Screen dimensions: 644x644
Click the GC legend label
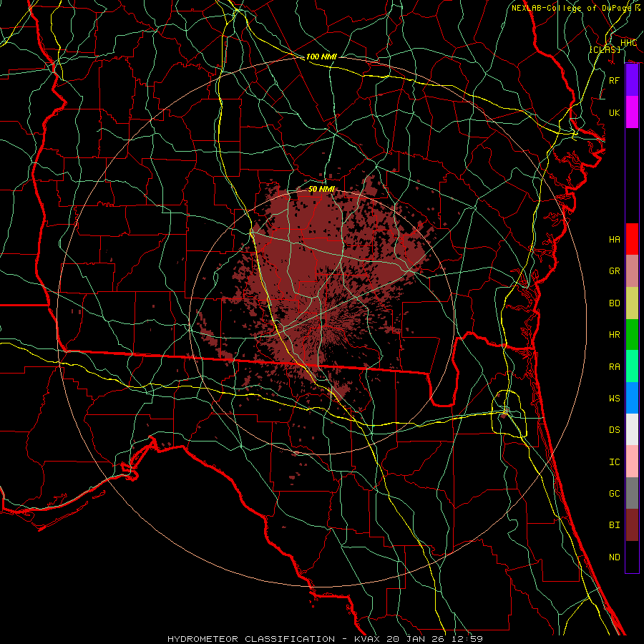(615, 494)
